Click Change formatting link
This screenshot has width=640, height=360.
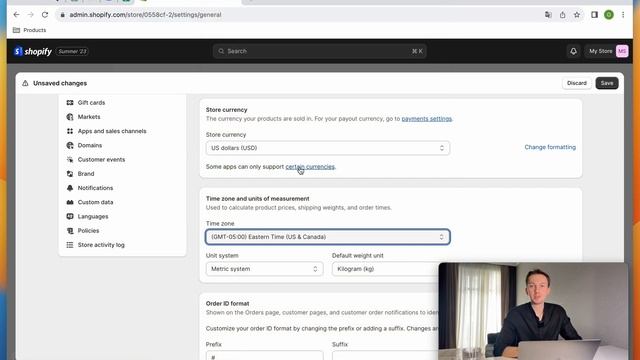tap(550, 147)
